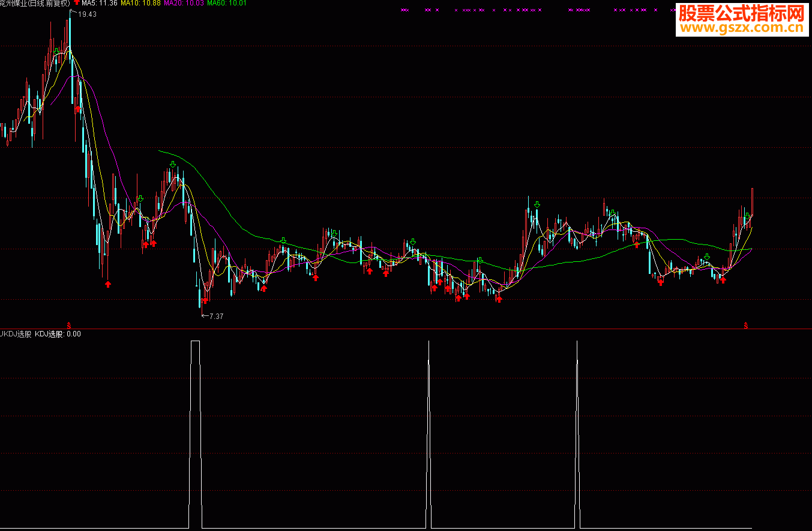The image size is (812, 531).
Task: Click red buy arrow beside the 7.37 low
Action: pos(205,300)
